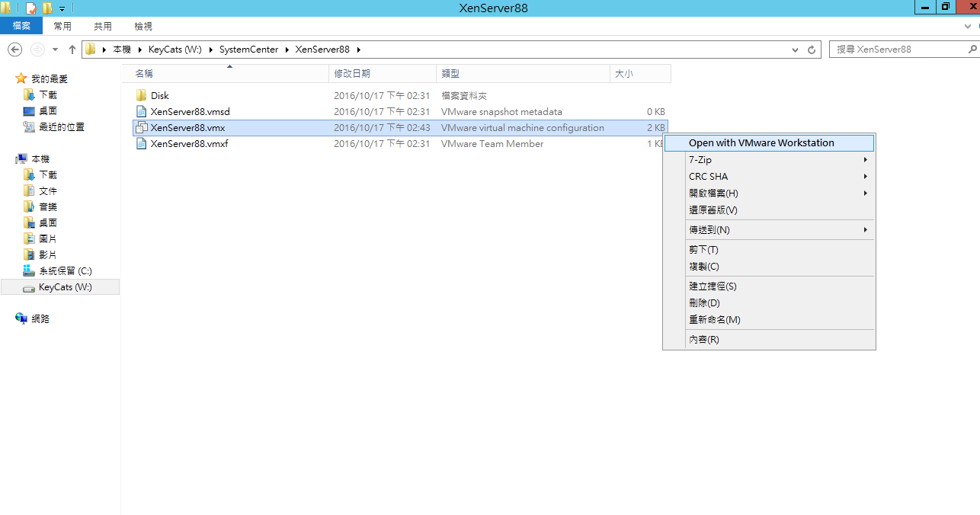Viewport: 980px width, 515px height.
Task: Click the XenServer88.vmx file icon
Action: click(141, 128)
